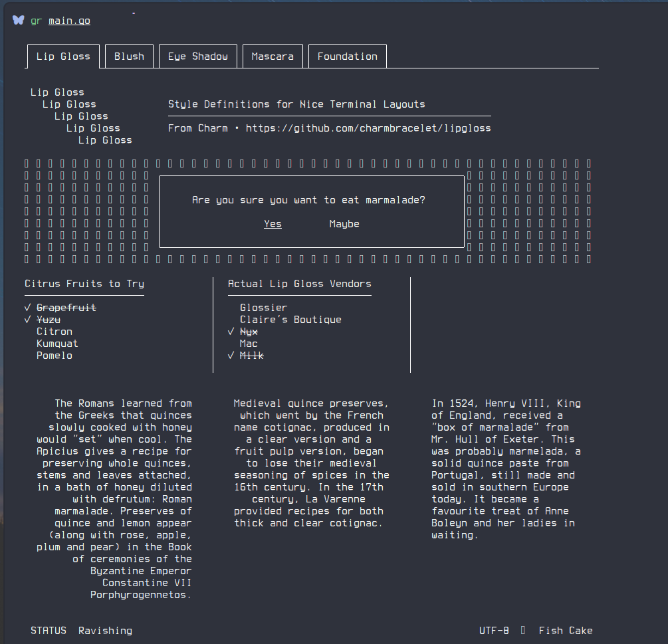Click the icon beside Fish Cake
This screenshot has width=668, height=644.
(523, 630)
